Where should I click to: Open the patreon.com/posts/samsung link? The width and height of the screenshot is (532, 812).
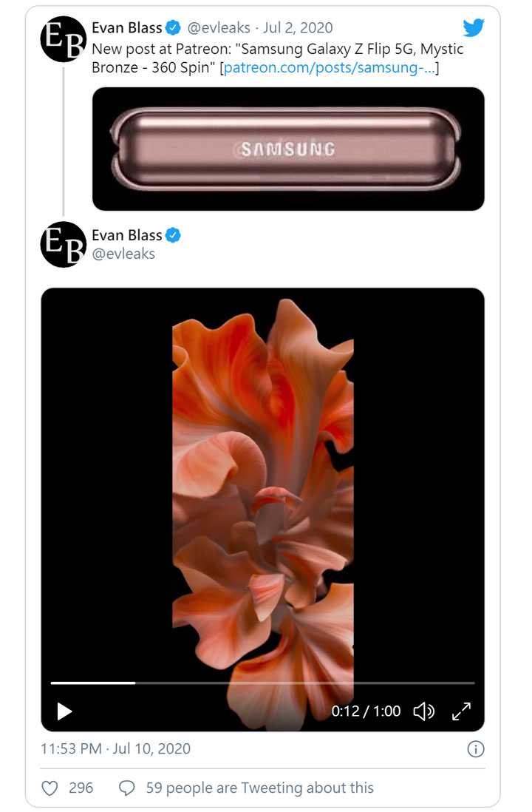tap(329, 67)
